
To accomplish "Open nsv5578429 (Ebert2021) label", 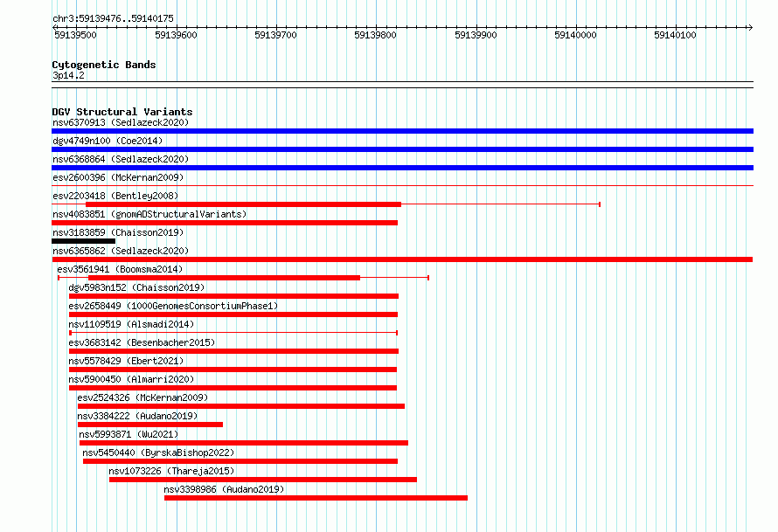I will [x=126, y=361].
